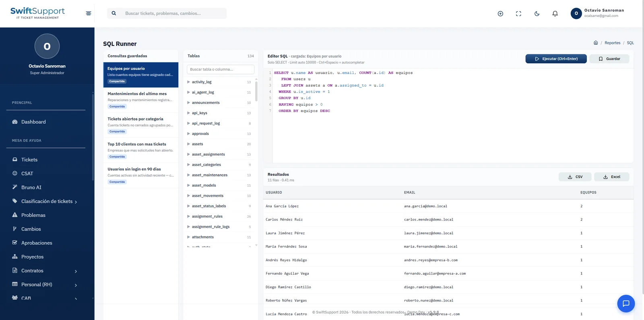Click Reportes breadcrumb link

[x=612, y=43]
